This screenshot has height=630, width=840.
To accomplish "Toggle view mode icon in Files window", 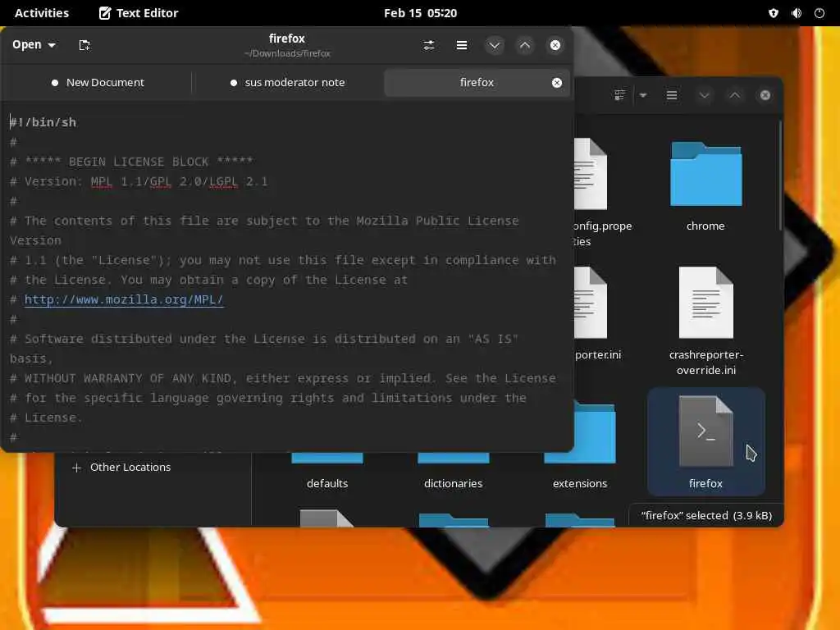I will 619,95.
